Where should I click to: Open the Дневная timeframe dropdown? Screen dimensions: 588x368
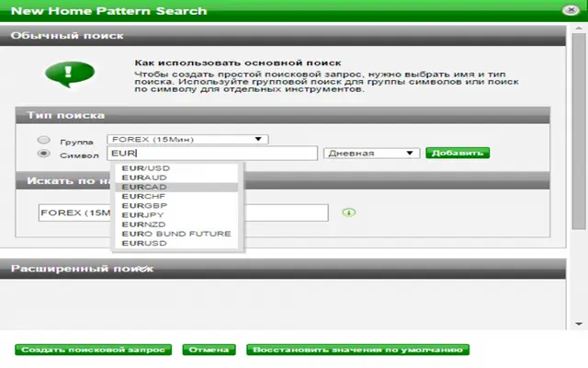(371, 154)
